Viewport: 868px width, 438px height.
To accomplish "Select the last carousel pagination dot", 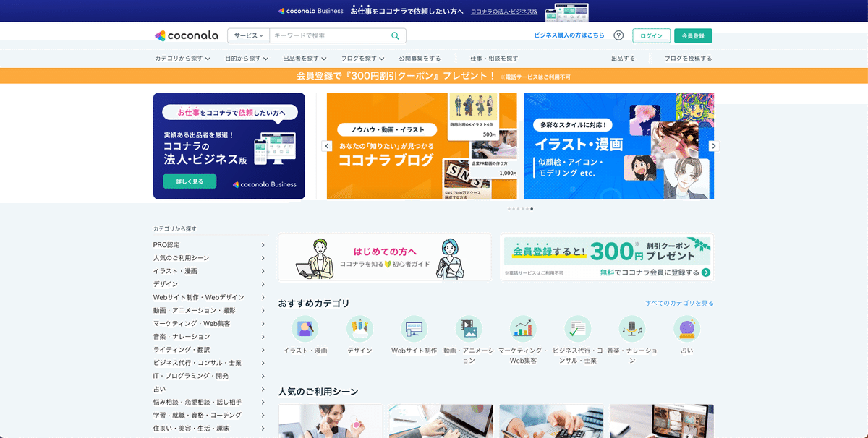I will (x=532, y=209).
